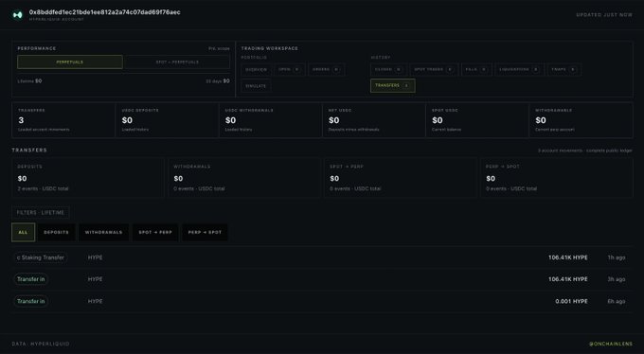Open the Open positions tab
Viewport: 644px width, 354px height.
[x=290, y=69]
